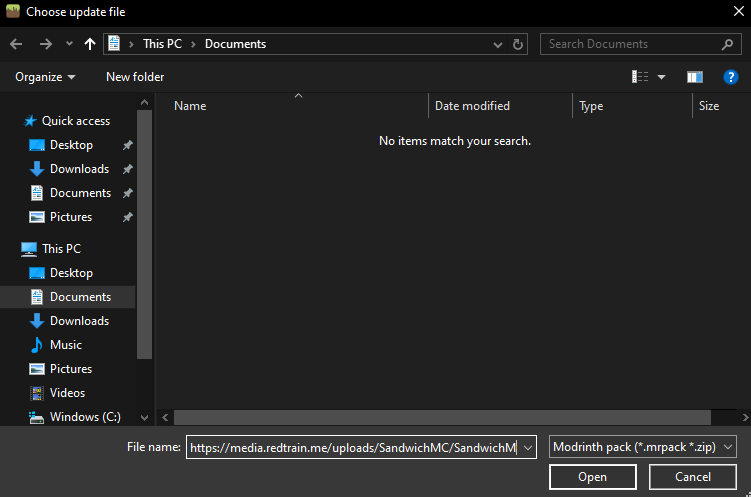Click the dialog title bar app icon

(x=13, y=11)
